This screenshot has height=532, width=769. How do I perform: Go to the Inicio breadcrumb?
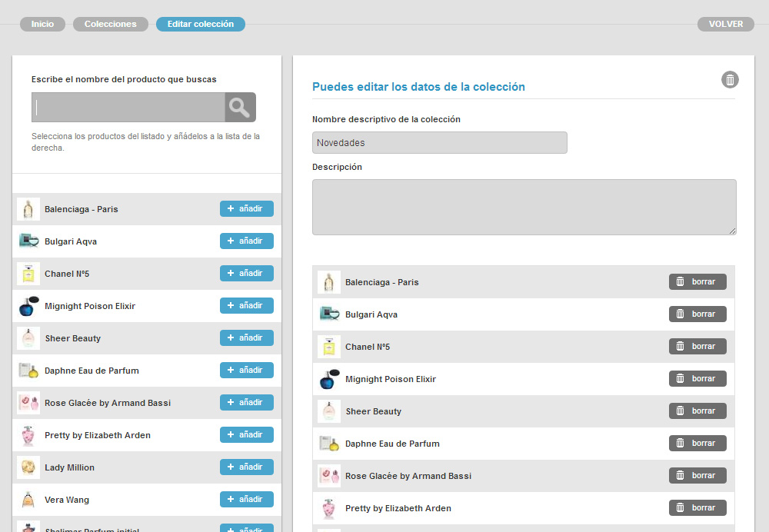tap(42, 24)
